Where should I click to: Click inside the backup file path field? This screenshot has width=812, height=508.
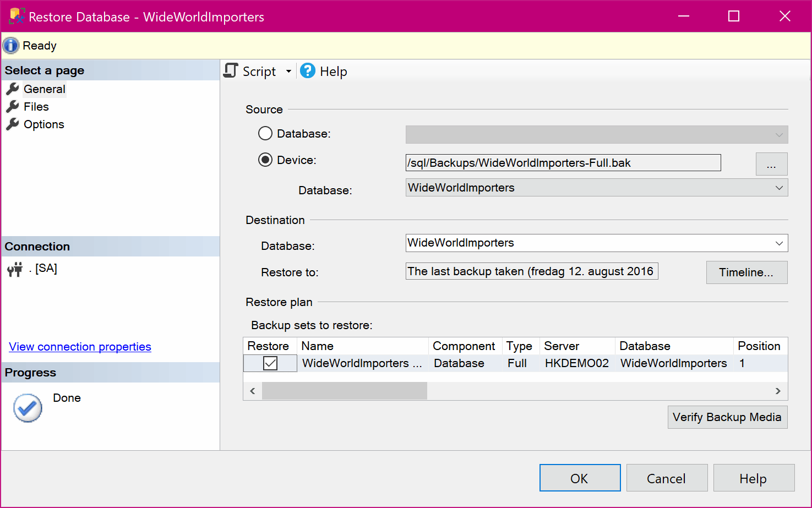pyautogui.click(x=563, y=162)
